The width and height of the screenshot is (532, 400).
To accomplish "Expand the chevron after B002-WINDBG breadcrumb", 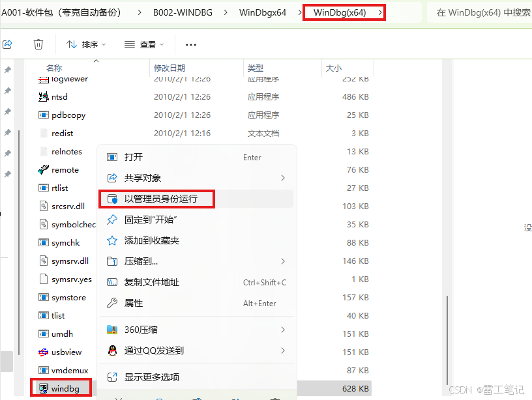I will coord(226,13).
